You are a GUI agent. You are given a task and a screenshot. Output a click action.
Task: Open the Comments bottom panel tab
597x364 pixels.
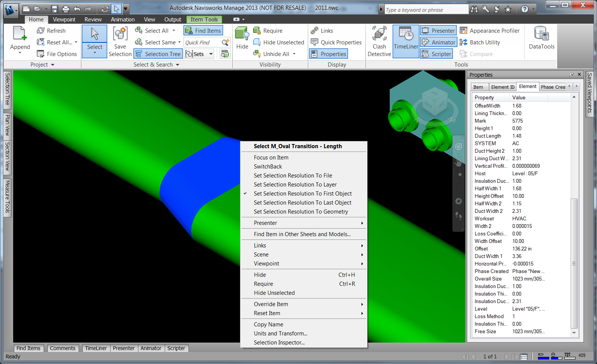62,348
